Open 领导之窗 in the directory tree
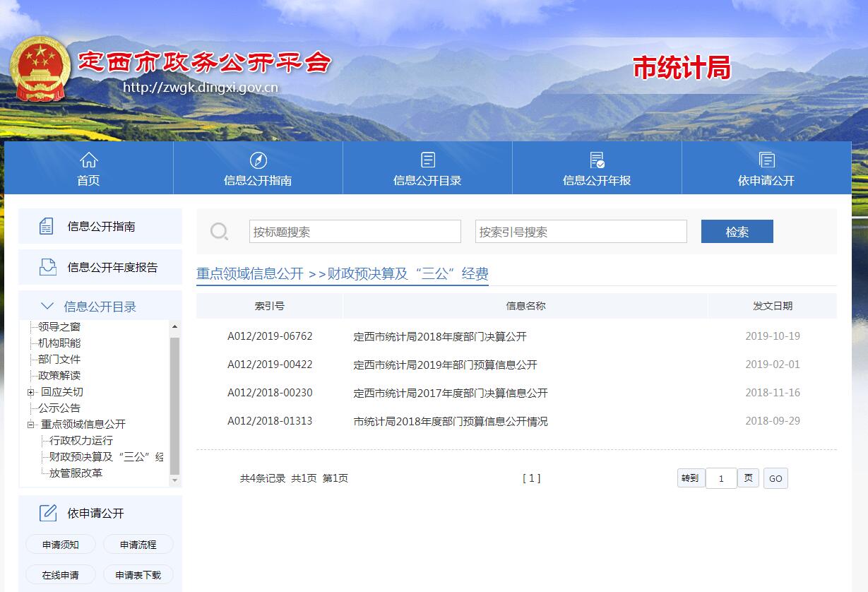Image resolution: width=868 pixels, height=592 pixels. [59, 326]
